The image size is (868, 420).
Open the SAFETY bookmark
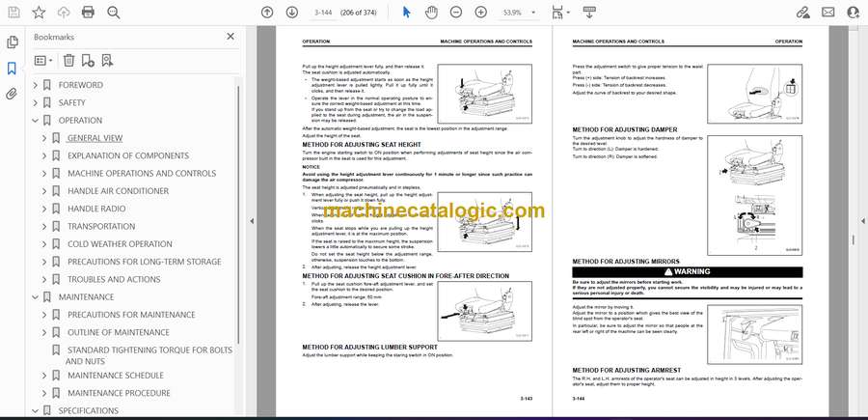click(72, 102)
